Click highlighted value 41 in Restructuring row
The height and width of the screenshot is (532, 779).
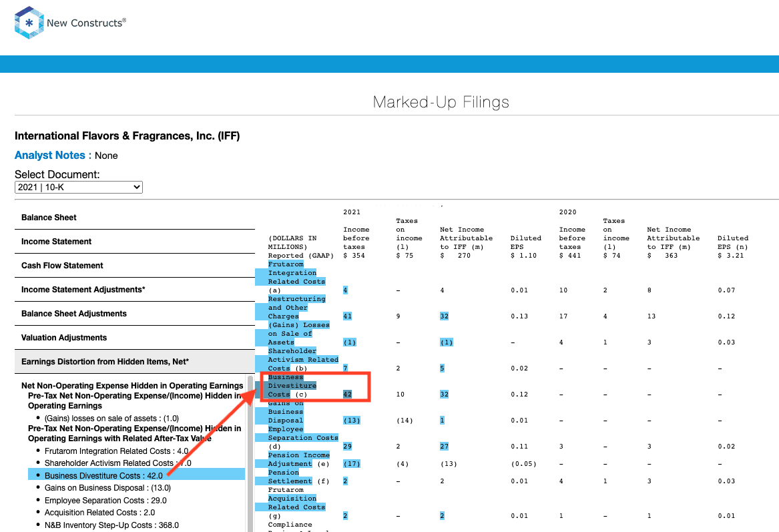347,316
